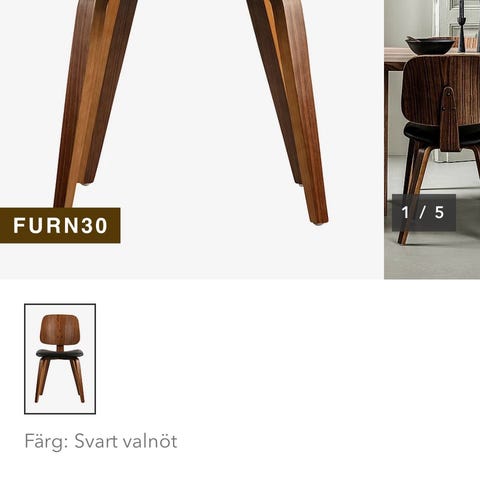Screen dimensions: 480x480
Task: Open the next gallery photo showing the dining room
Action: coord(432,139)
